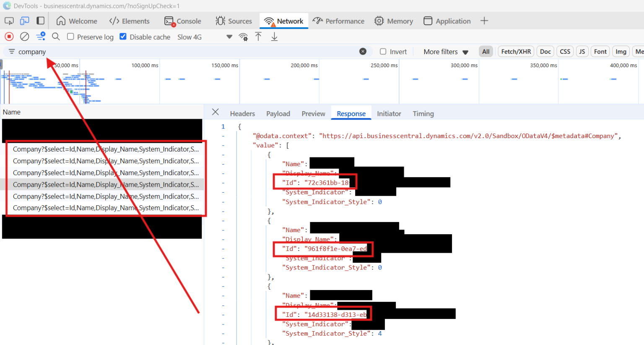This screenshot has width=644, height=345.
Task: Check the Invert filter checkbox
Action: 383,51
